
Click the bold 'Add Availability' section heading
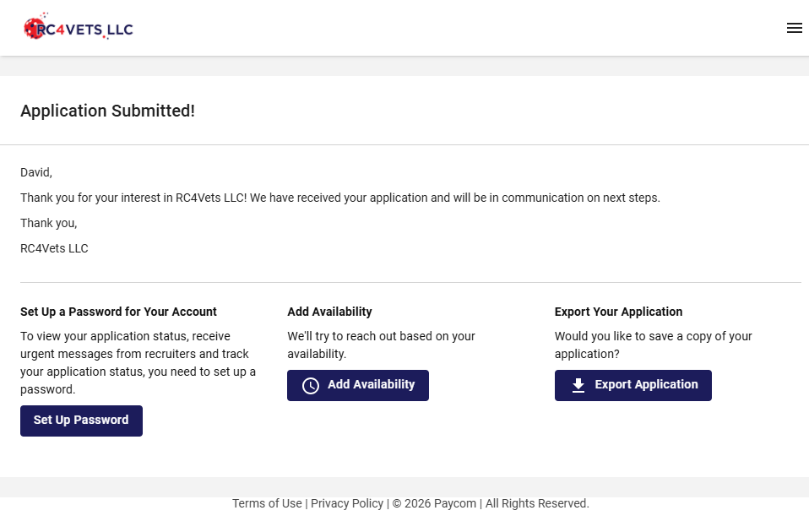329,312
